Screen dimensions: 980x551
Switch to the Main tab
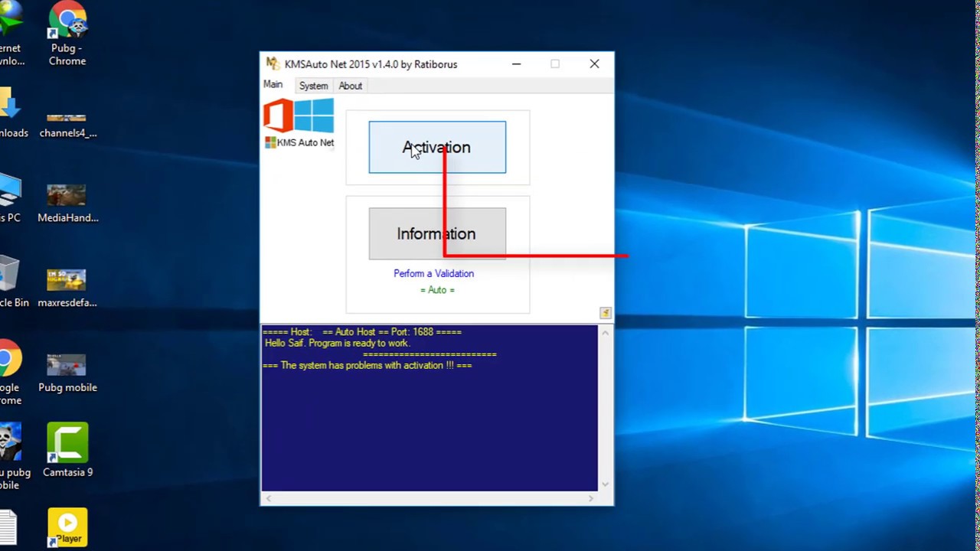coord(273,84)
